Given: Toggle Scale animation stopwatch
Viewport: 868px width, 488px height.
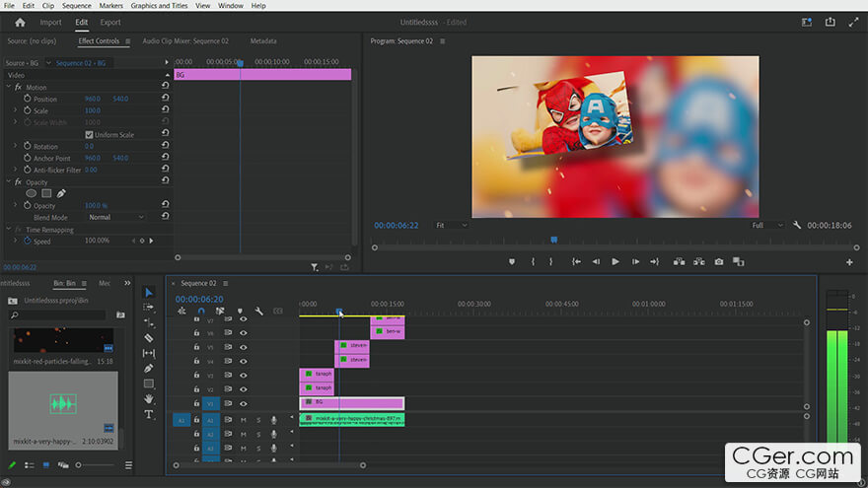Looking at the screenshot, I should (x=28, y=110).
